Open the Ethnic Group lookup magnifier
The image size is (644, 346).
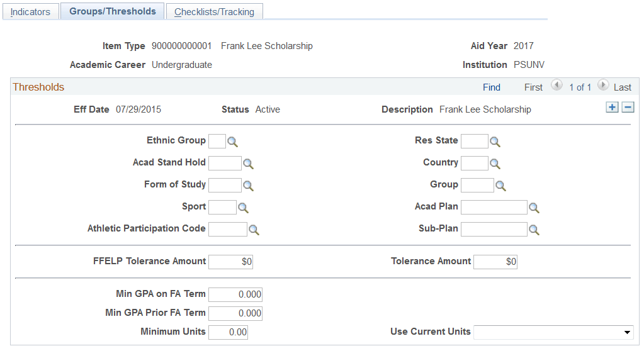233,142
